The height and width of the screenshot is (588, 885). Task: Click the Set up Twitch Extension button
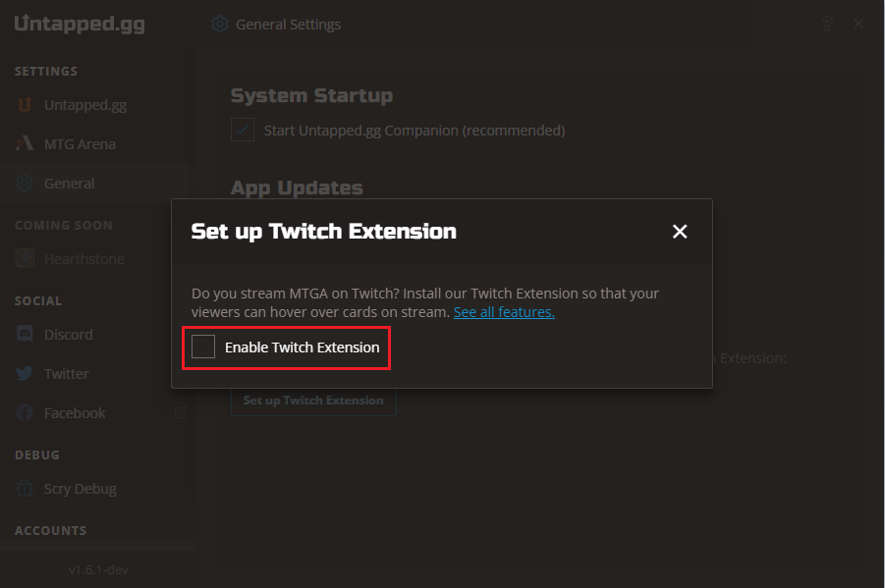click(313, 401)
